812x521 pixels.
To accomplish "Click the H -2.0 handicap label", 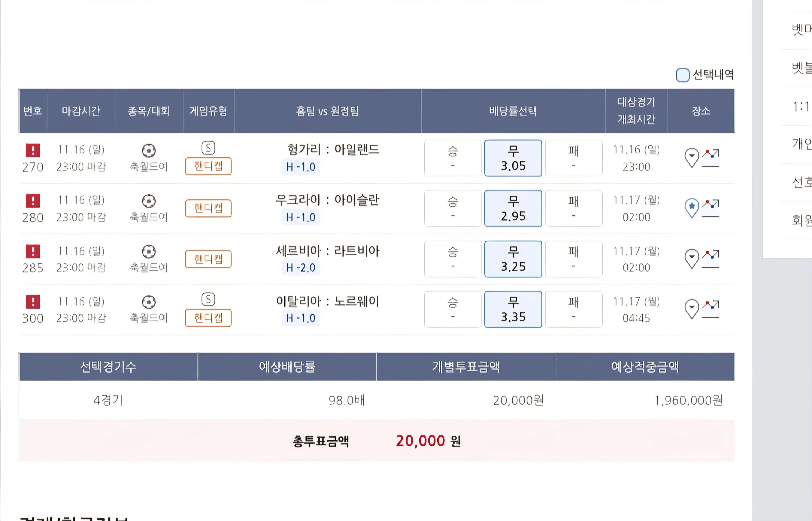I will (x=301, y=268).
